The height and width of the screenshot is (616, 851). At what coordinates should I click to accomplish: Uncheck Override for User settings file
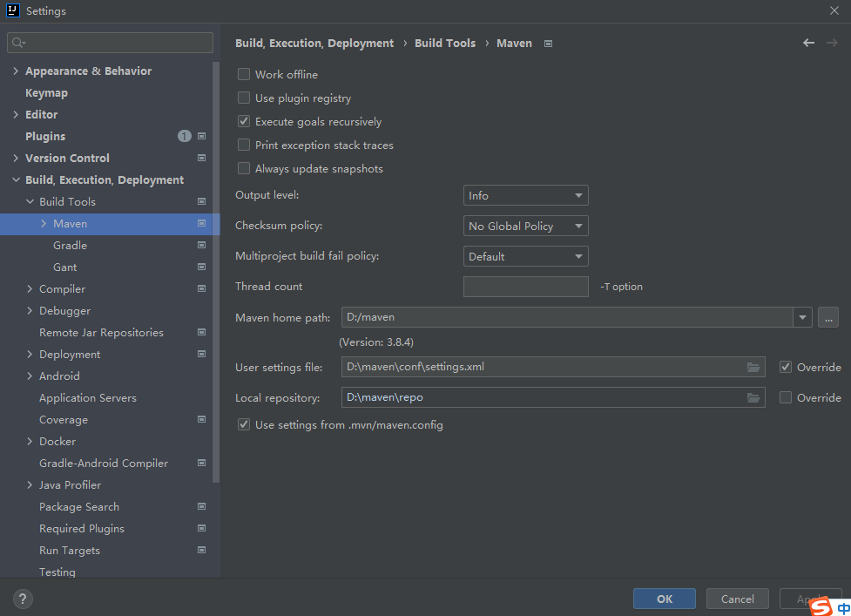point(786,367)
